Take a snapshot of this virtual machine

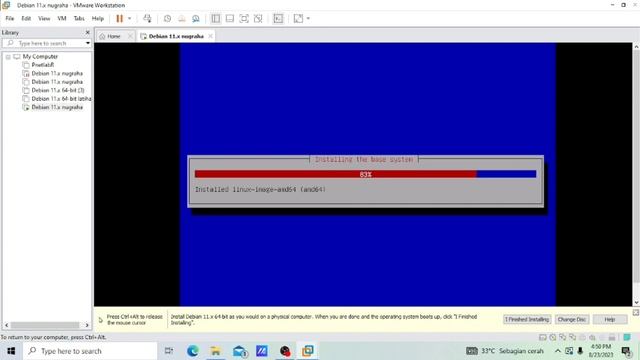pos(167,18)
